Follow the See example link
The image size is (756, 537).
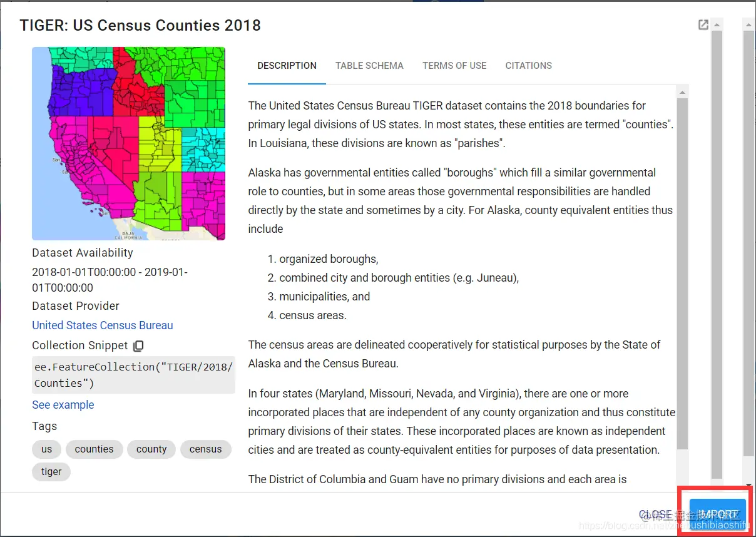pyautogui.click(x=63, y=405)
